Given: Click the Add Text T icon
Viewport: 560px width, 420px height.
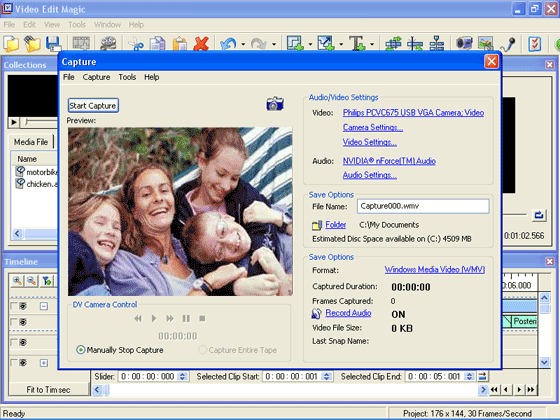Looking at the screenshot, I should point(357,43).
